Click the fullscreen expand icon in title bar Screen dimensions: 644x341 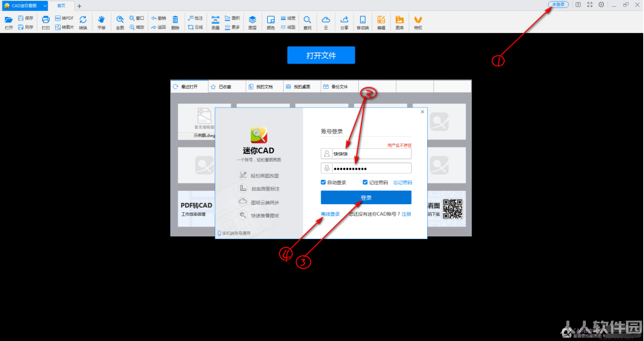(x=590, y=5)
